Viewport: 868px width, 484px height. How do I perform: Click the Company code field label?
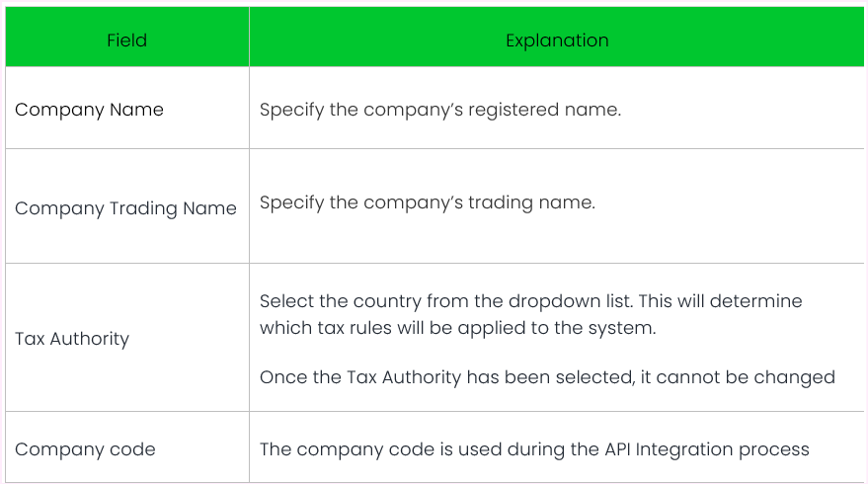tap(85, 449)
